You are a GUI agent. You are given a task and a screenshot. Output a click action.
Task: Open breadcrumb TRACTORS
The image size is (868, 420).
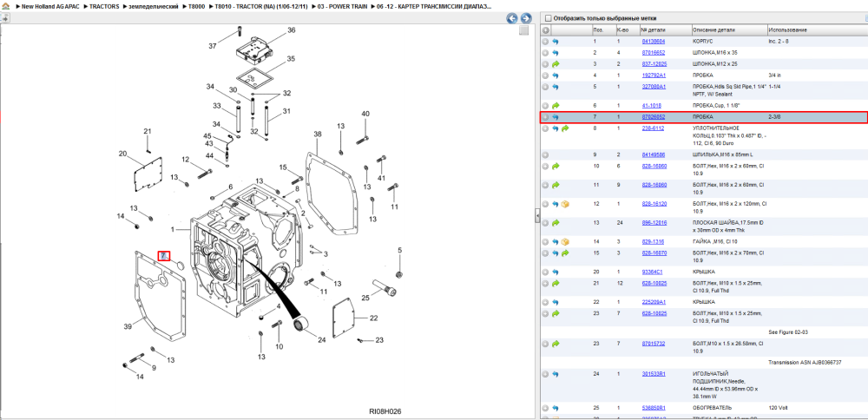coord(103,5)
